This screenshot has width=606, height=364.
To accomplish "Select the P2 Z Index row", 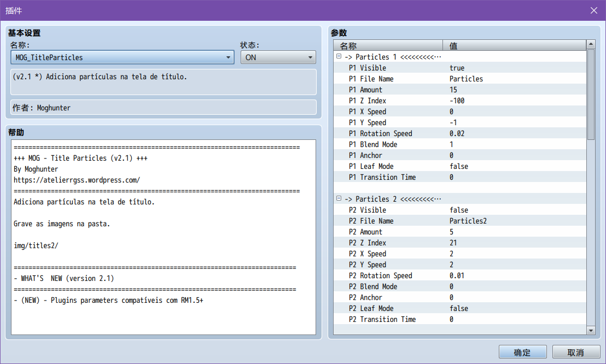I will (x=460, y=243).
